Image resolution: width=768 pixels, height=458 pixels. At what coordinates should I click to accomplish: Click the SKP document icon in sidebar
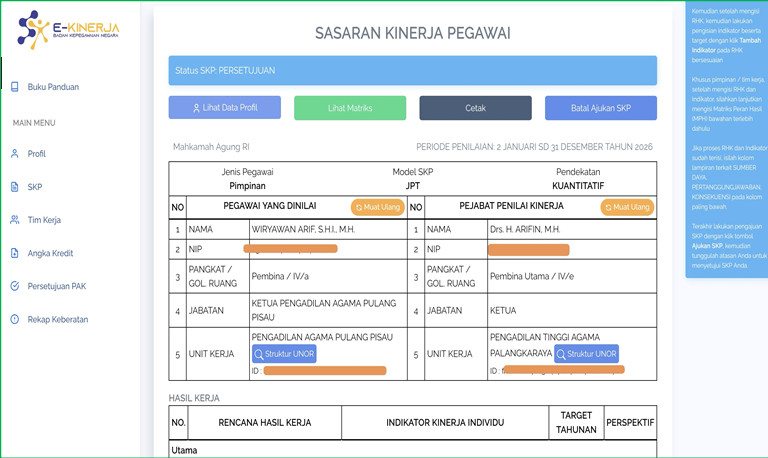coord(15,187)
